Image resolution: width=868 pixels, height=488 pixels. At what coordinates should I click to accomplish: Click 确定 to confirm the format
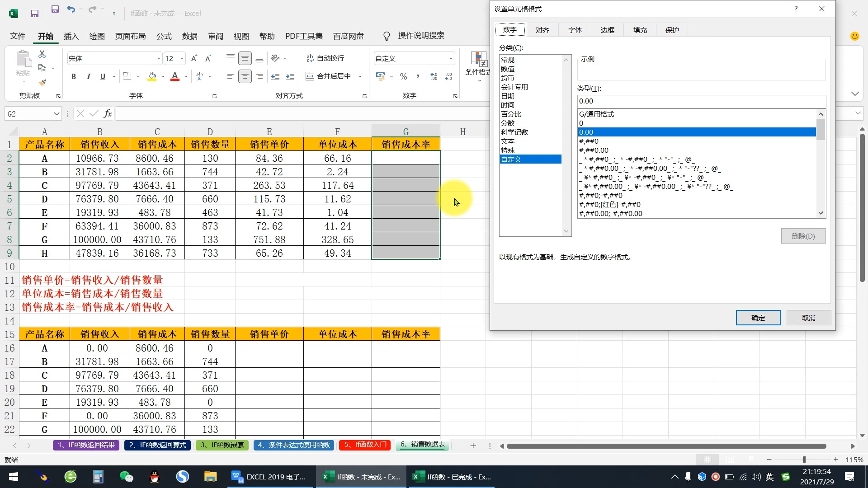point(758,317)
